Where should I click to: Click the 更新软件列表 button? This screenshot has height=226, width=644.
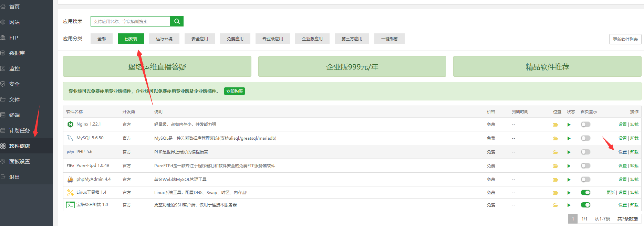625,39
